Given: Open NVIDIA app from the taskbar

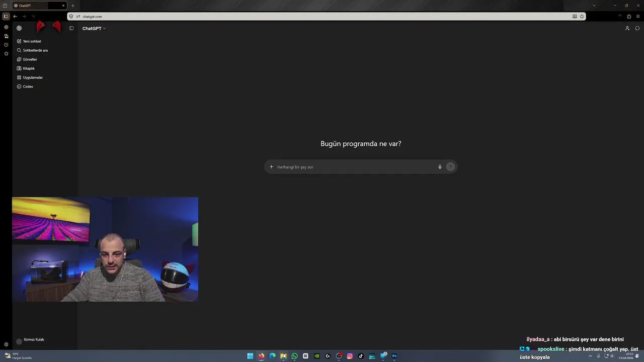Looking at the screenshot, I should pos(316,356).
